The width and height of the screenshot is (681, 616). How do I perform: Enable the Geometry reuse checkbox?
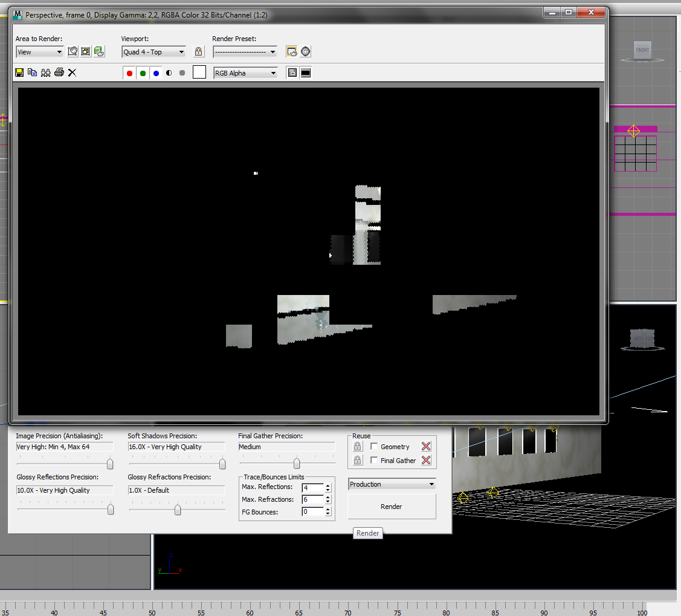tap(374, 447)
